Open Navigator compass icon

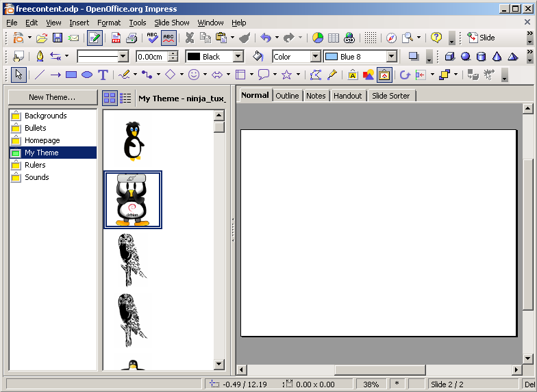tap(391, 38)
